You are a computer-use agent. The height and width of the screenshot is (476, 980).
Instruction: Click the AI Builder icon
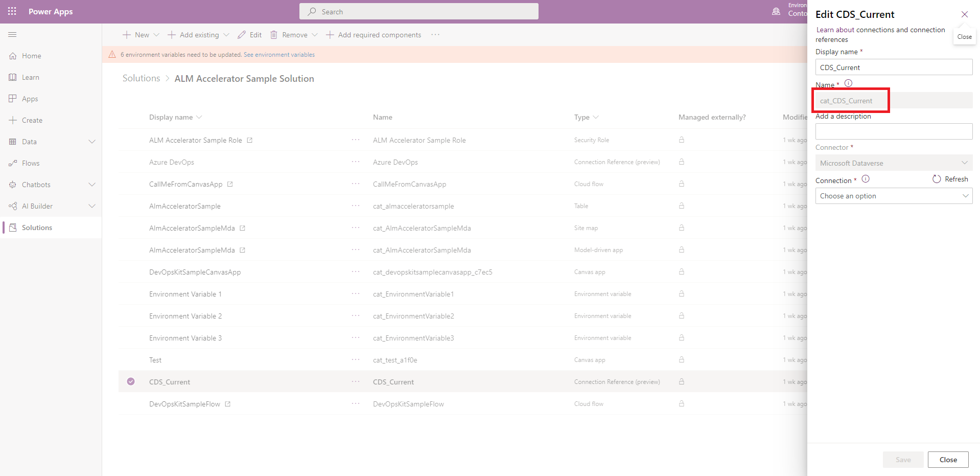[x=13, y=206]
